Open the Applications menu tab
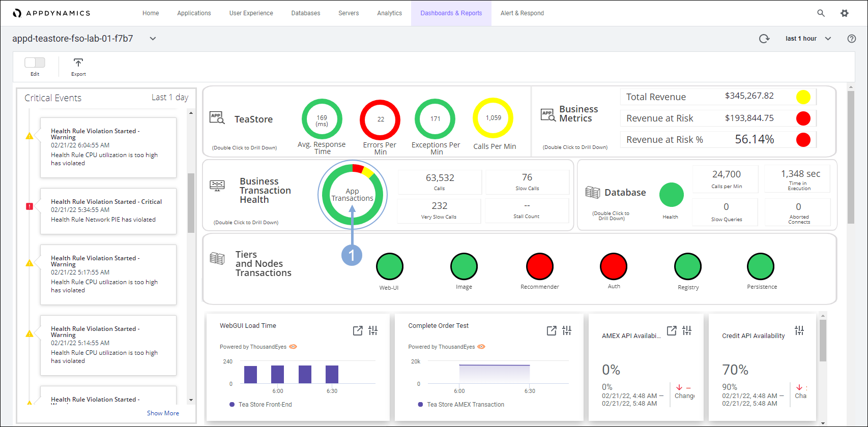The height and width of the screenshot is (427, 868). click(194, 13)
